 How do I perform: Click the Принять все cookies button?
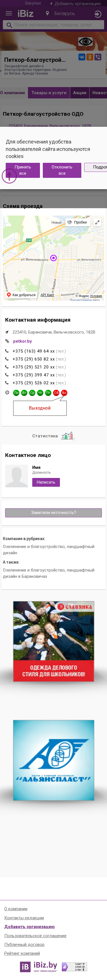tap(23, 170)
